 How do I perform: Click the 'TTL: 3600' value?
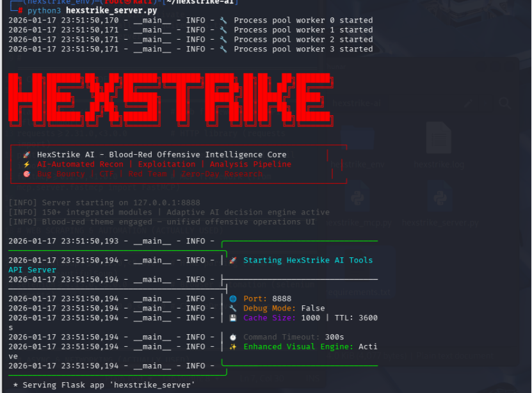pos(356,317)
